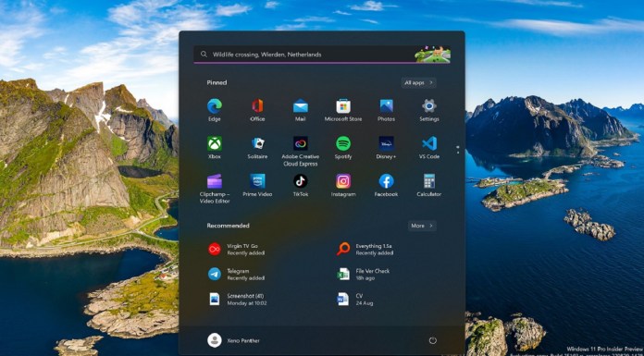Launch TikTok

(300, 185)
